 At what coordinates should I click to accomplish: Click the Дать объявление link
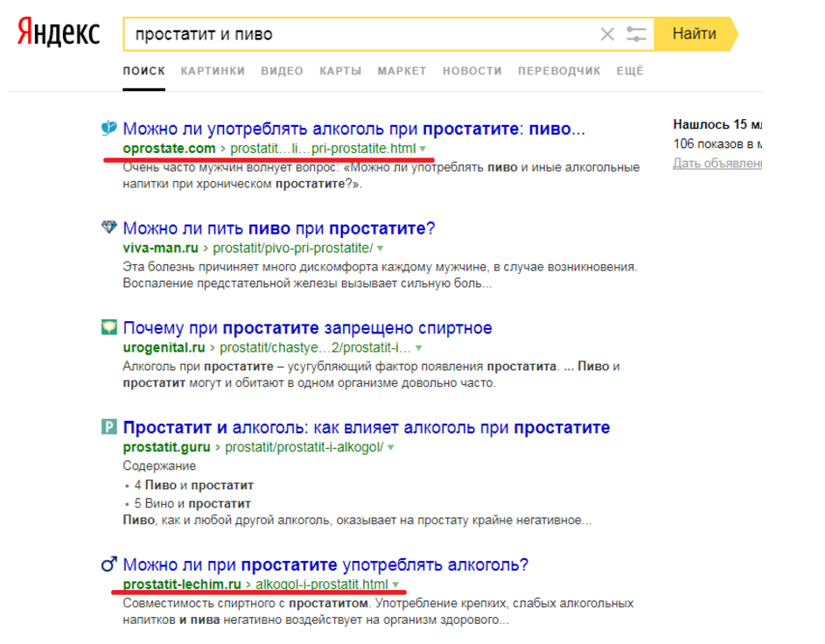pyautogui.click(x=717, y=163)
